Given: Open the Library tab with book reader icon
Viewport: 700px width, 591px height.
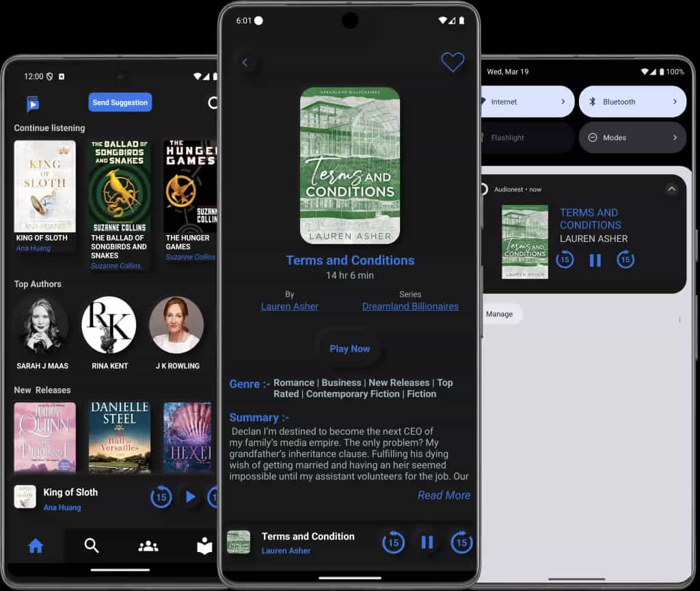Looking at the screenshot, I should 204,545.
